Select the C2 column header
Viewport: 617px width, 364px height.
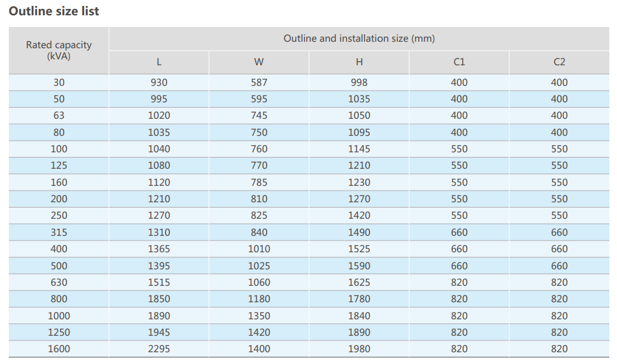[x=559, y=62]
